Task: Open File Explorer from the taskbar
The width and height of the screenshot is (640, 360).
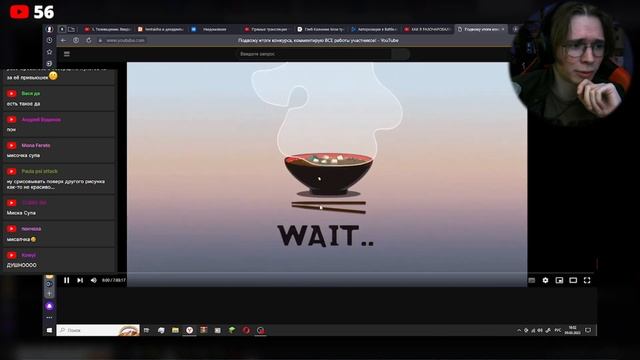Action: [x=175, y=330]
